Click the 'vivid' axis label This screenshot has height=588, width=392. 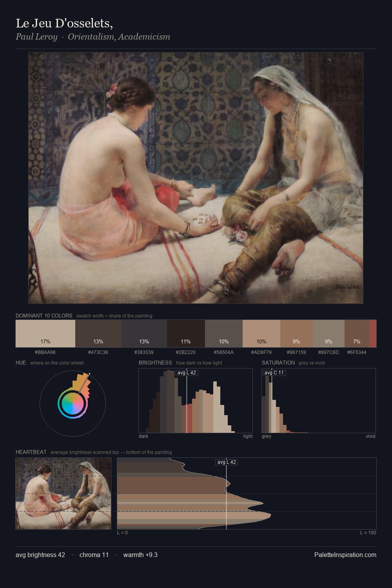pyautogui.click(x=370, y=436)
